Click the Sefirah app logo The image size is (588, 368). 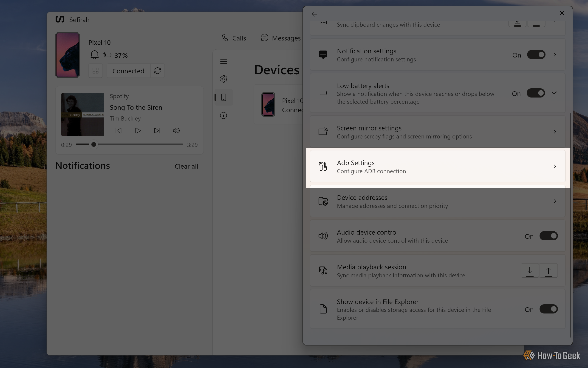point(60,19)
